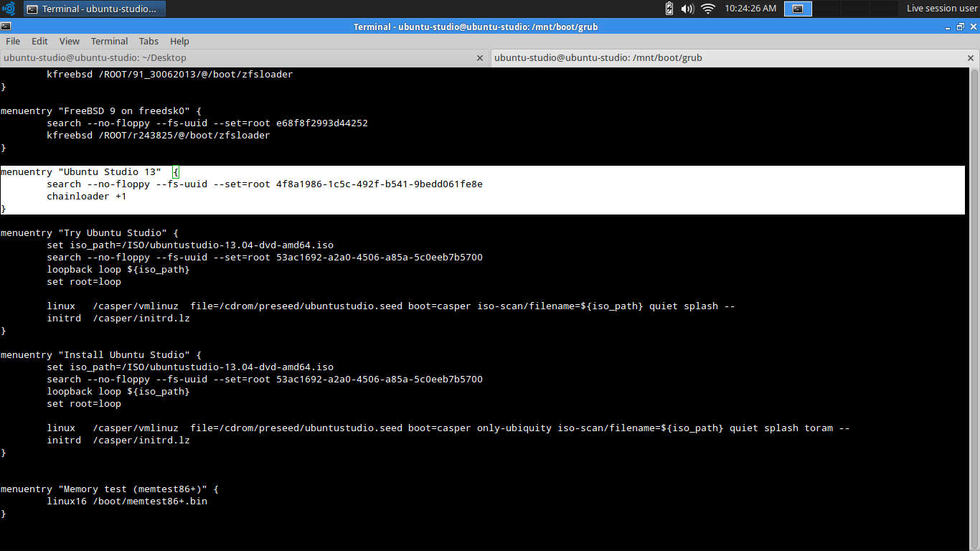This screenshot has width=980, height=551.
Task: Open the Live session user menu
Action: tap(942, 9)
